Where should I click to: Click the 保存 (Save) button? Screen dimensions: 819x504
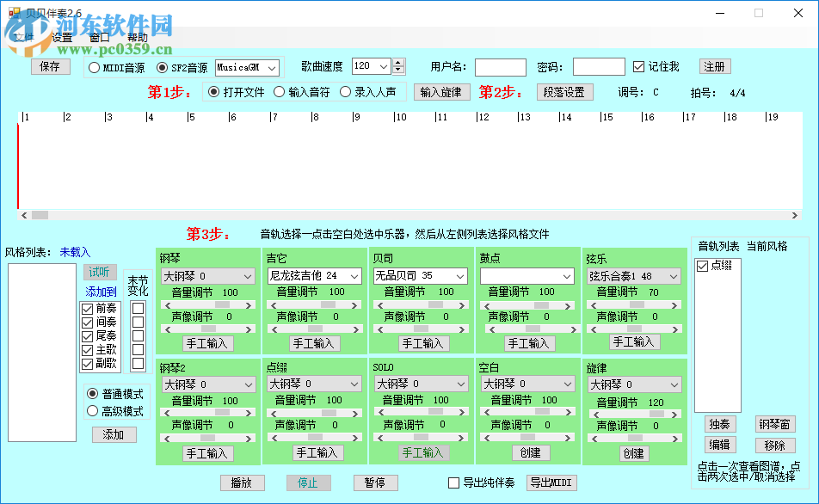(x=50, y=66)
